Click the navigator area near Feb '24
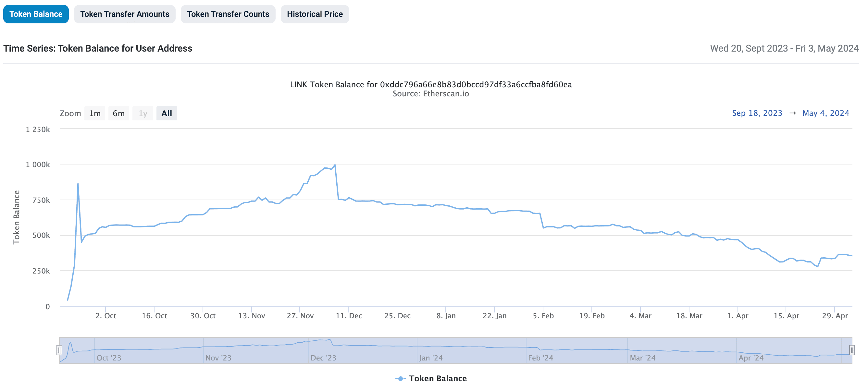 (540, 358)
